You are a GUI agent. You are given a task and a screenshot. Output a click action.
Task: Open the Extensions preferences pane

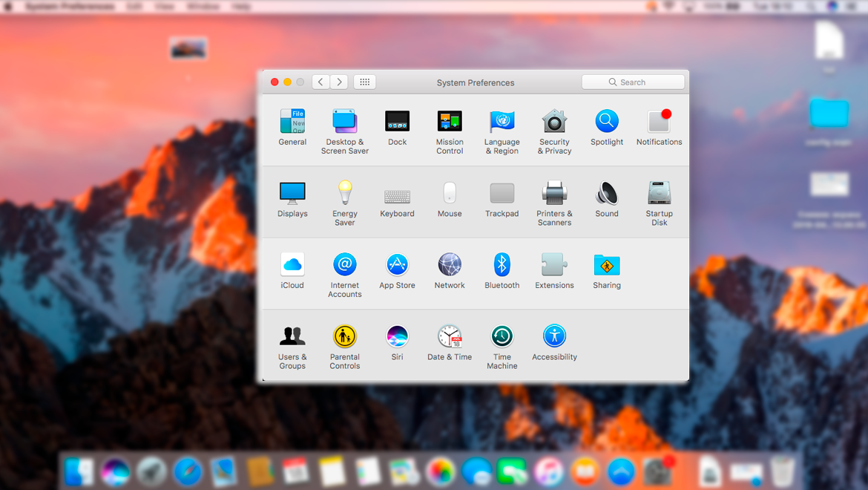[554, 271]
